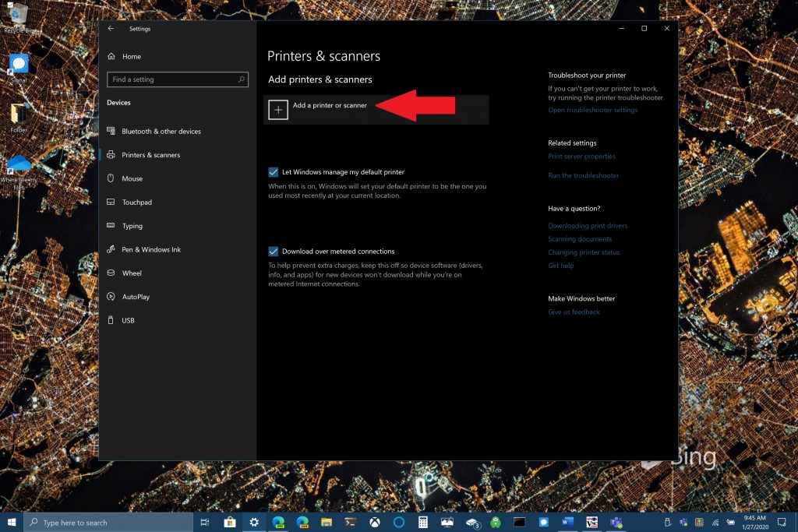The image size is (798, 532).
Task: Click Run the troubleshooter link
Action: [583, 175]
